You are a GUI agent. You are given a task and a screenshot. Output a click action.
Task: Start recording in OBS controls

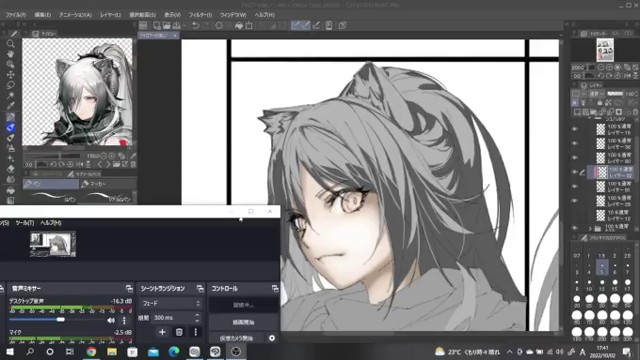[244, 322]
